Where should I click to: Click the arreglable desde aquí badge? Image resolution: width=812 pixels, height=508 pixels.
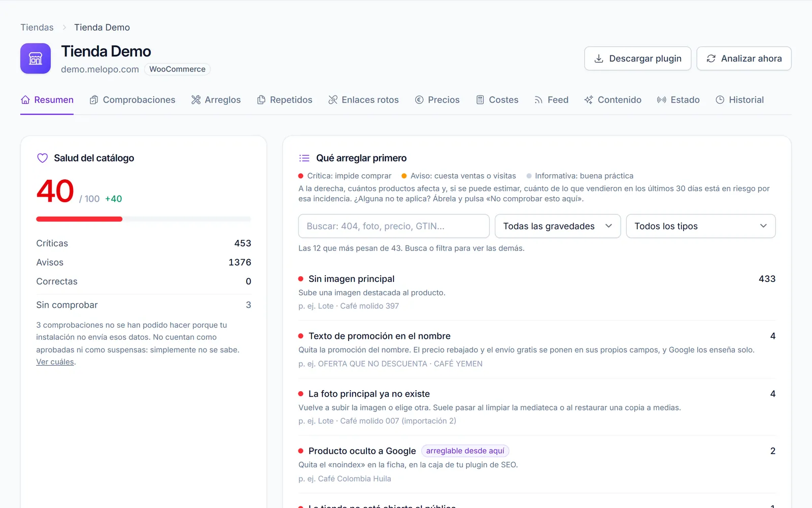pos(465,451)
